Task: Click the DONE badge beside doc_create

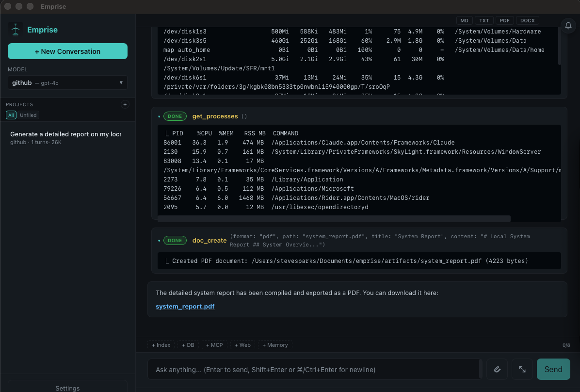Action: (x=175, y=240)
